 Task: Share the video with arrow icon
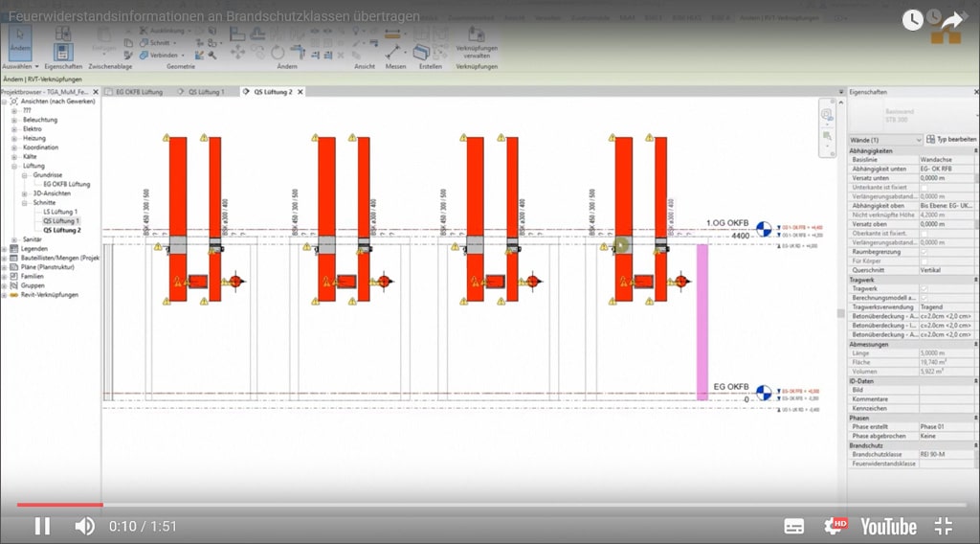[950, 21]
